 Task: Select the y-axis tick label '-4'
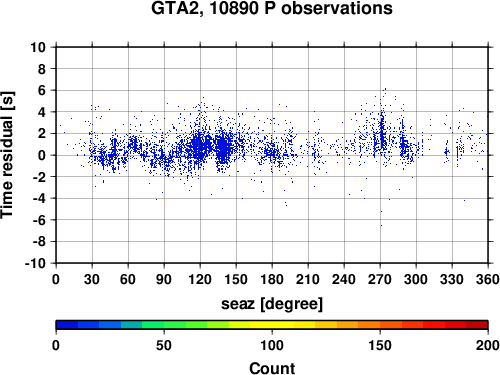[x=39, y=198]
